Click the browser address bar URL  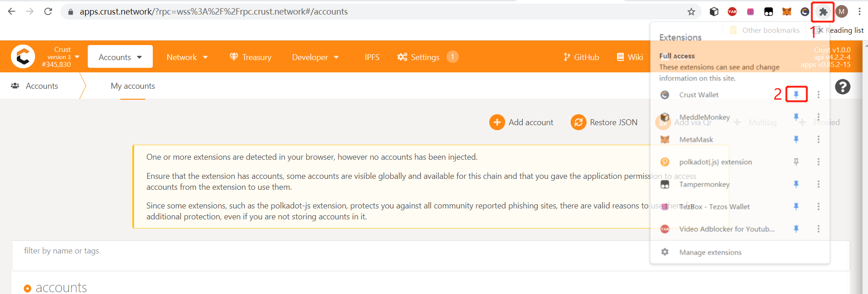[x=214, y=12]
